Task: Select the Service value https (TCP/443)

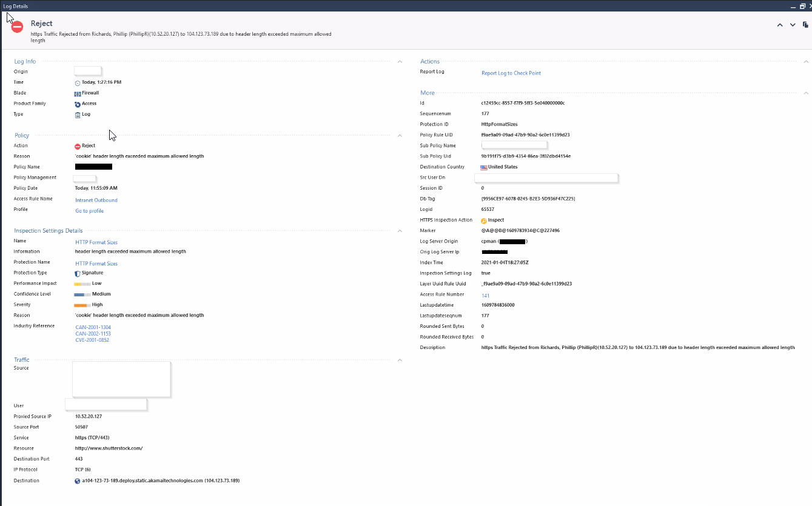Action: pyautogui.click(x=92, y=438)
